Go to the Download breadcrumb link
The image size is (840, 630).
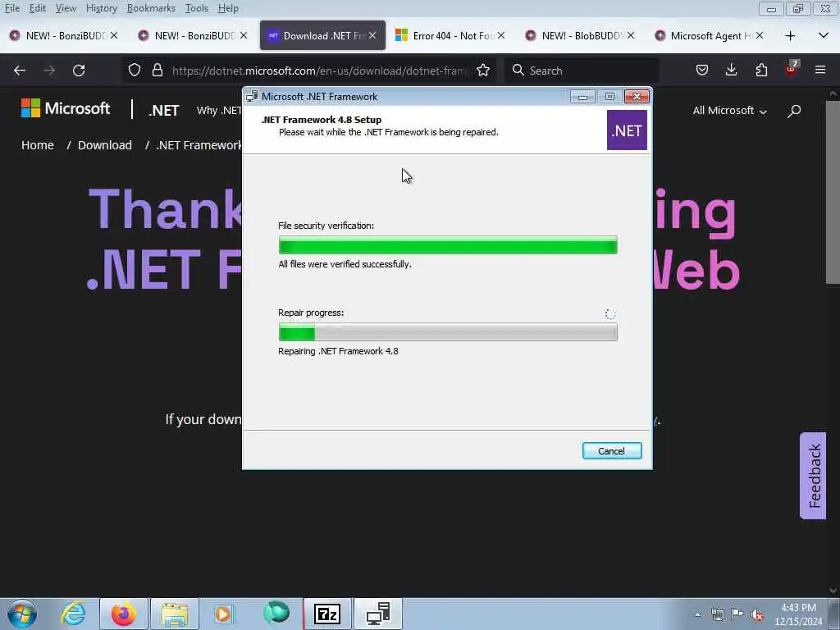(105, 145)
